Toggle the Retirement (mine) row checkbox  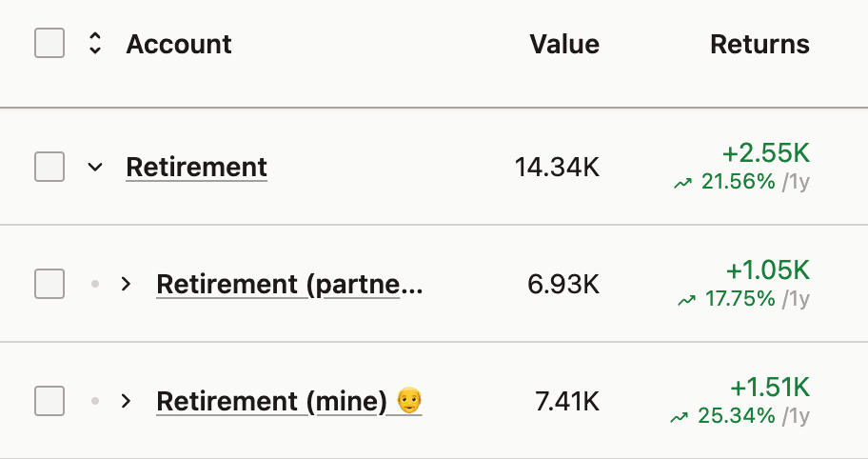point(49,401)
